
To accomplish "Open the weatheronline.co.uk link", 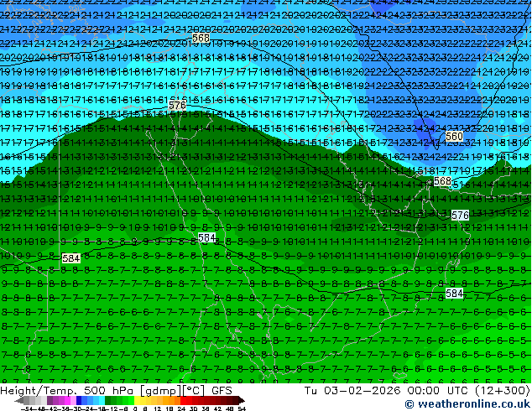I will (467, 404).
